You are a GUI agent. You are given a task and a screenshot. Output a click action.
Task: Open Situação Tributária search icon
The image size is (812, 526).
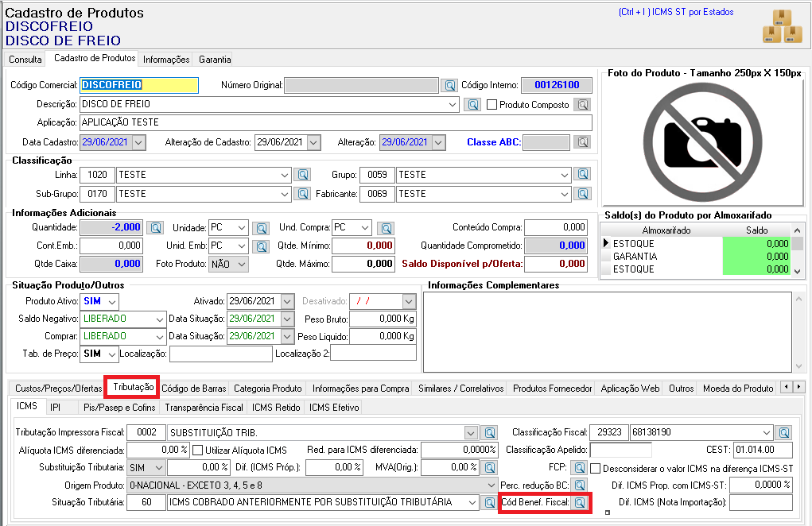(x=489, y=502)
